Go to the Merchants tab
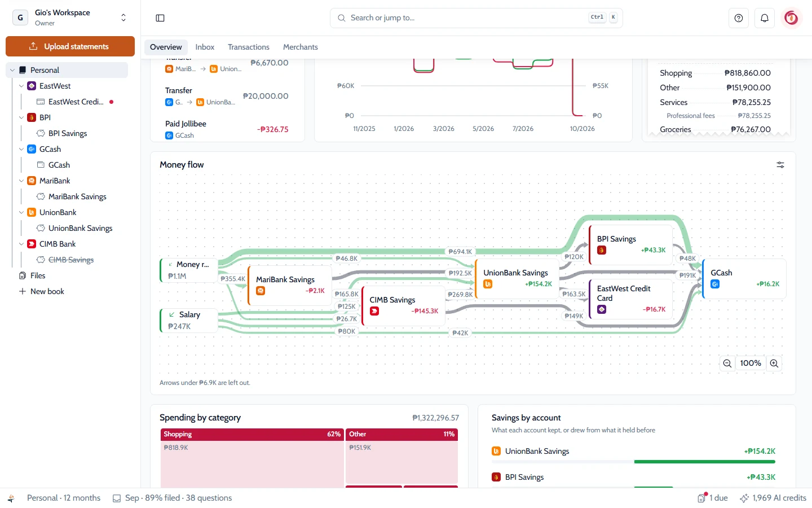Screen dimensions: 812x508 [x=301, y=47]
